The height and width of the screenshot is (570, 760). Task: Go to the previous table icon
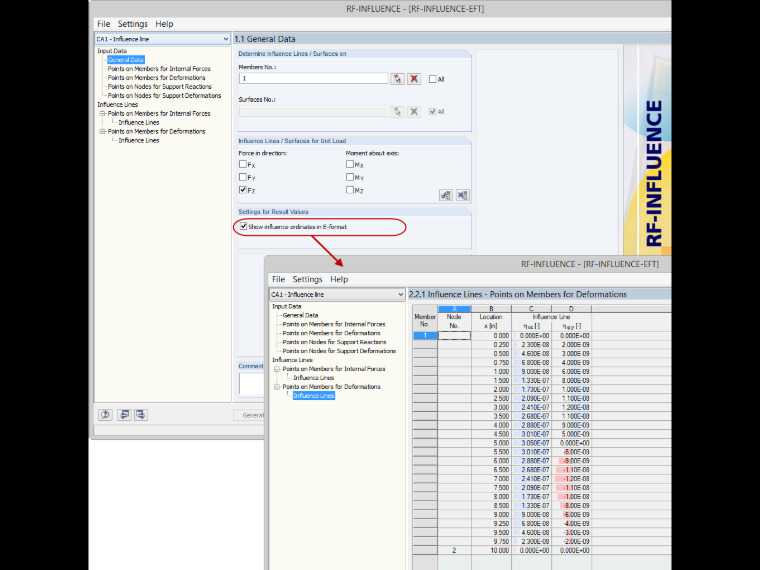click(x=124, y=414)
